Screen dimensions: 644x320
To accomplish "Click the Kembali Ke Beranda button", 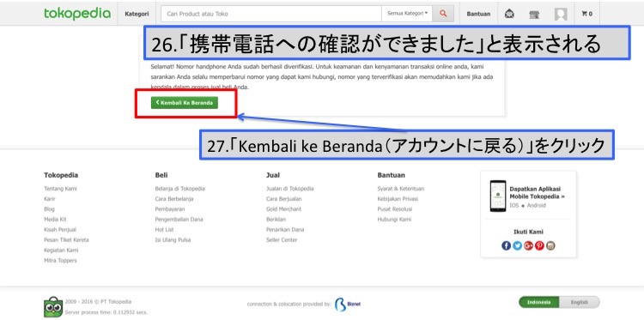I will [185, 103].
